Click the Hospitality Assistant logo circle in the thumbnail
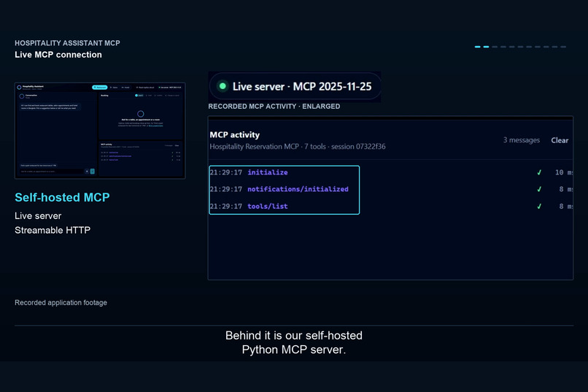 pos(19,88)
